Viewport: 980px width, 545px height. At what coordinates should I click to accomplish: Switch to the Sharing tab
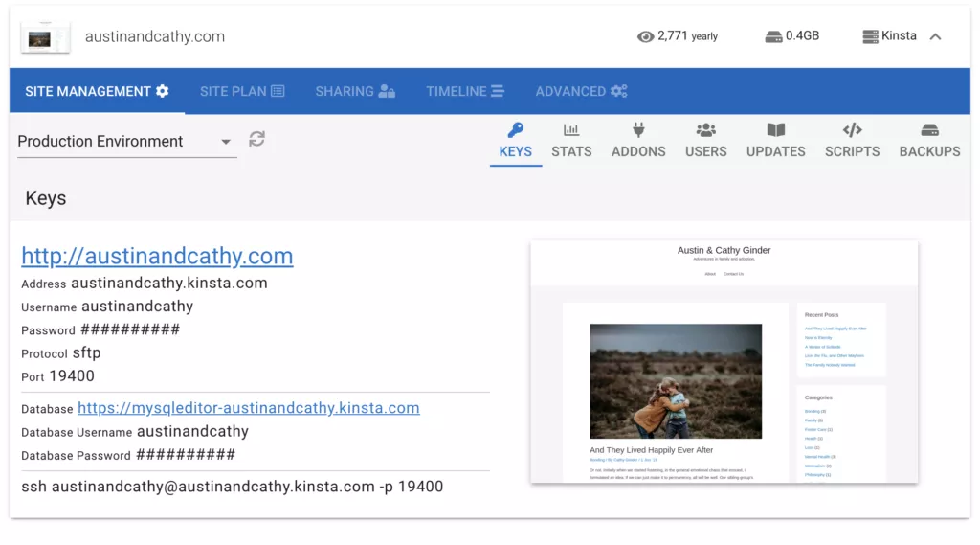(355, 91)
